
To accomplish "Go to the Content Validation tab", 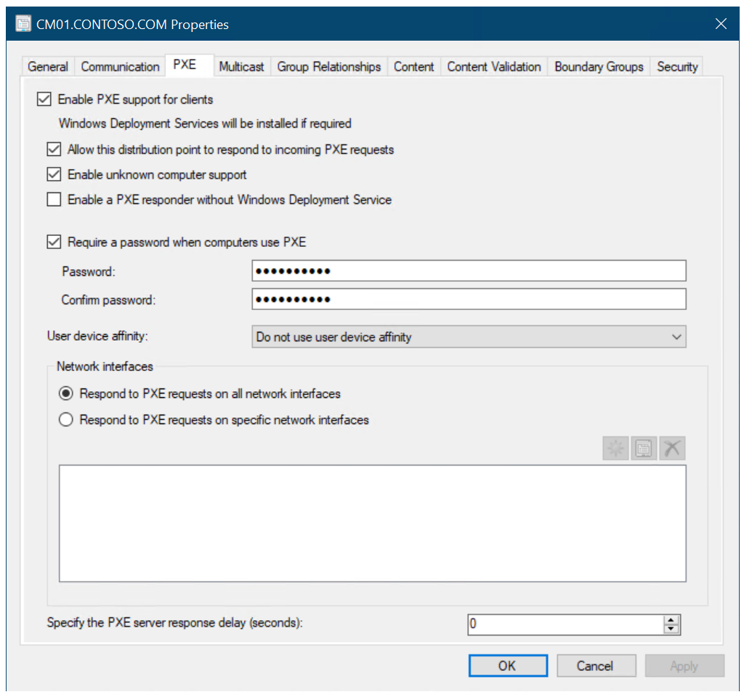I will click(493, 67).
